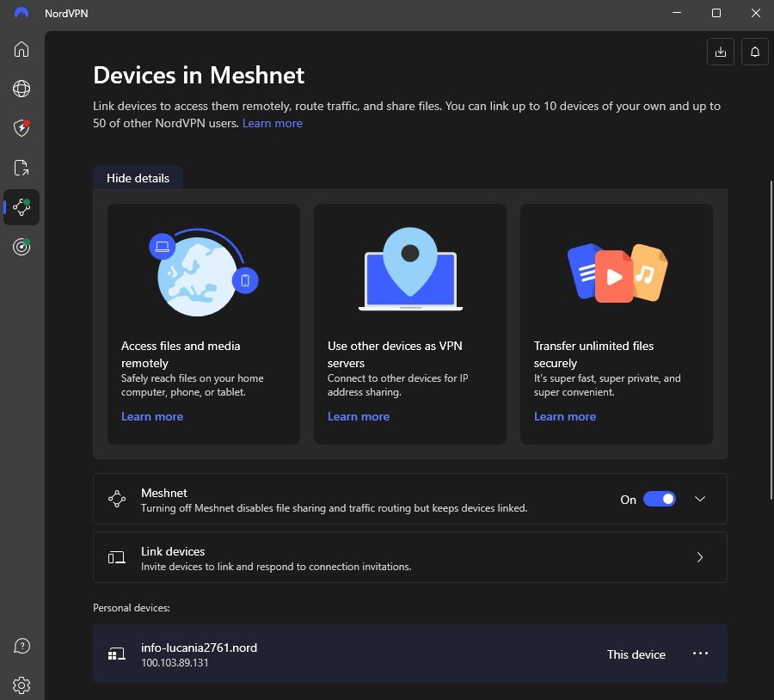Click the globe illustration for remote access

tap(203, 272)
